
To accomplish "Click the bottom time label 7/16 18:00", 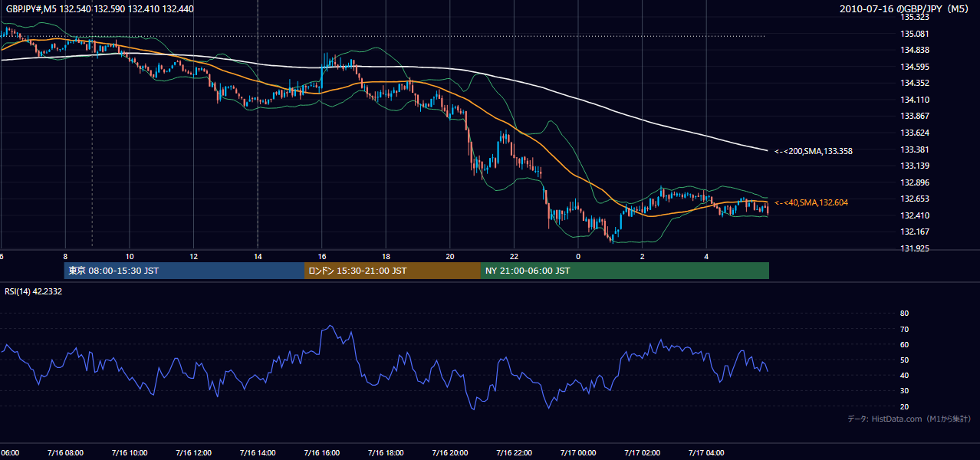I will pyautogui.click(x=386, y=452).
